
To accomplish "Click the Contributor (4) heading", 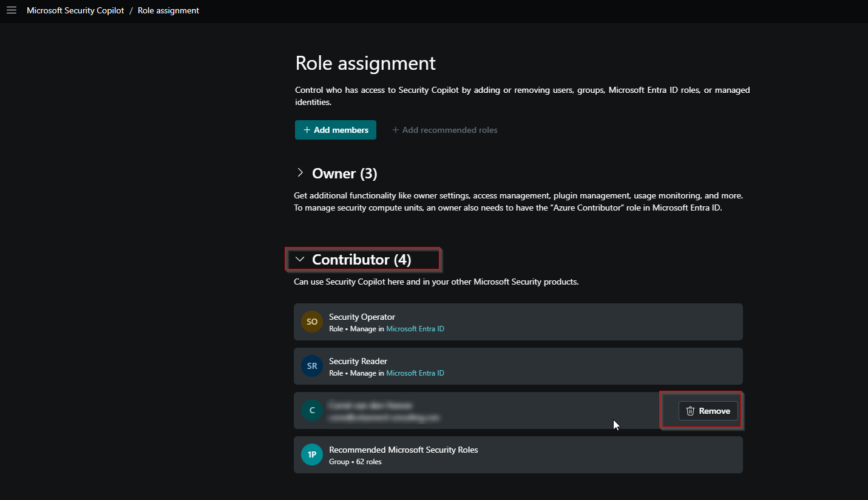I will pyautogui.click(x=361, y=260).
